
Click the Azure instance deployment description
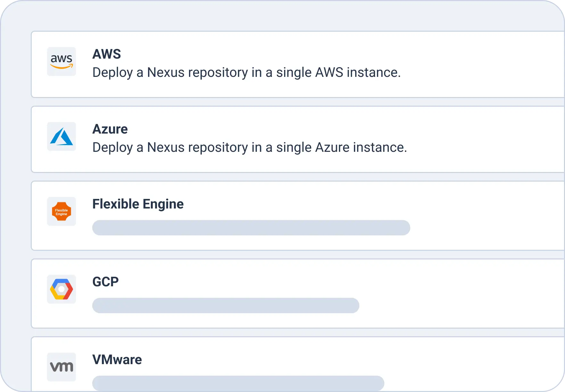coord(250,148)
